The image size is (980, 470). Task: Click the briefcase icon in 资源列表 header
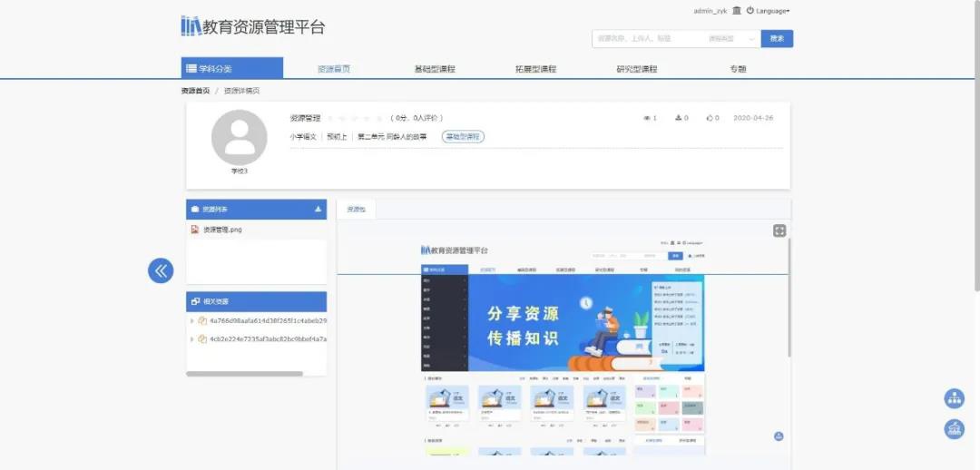(x=195, y=210)
